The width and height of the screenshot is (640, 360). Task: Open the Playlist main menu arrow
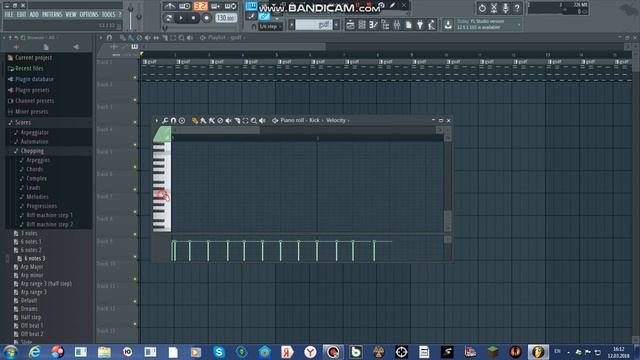101,38
